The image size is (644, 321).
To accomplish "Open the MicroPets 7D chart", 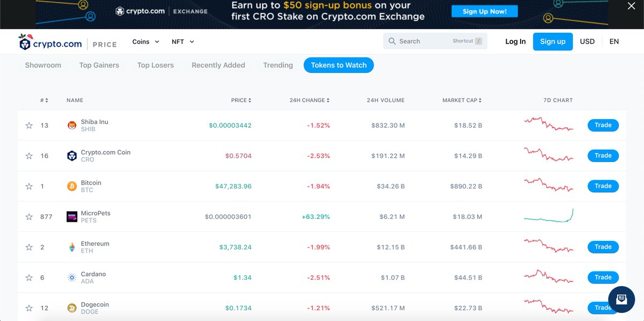I will (x=548, y=215).
